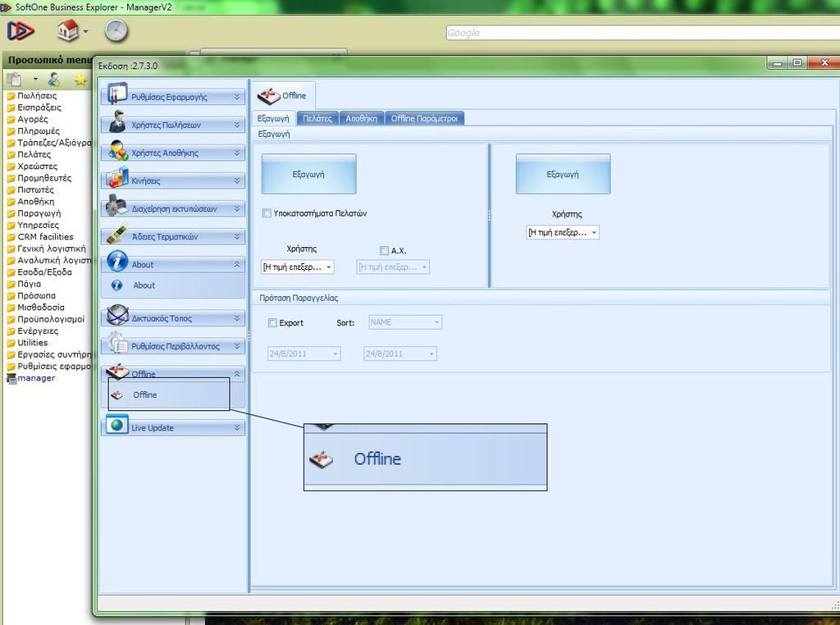Click the SoftOne logo icon in the toolbar
The image size is (840, 625).
(x=21, y=30)
